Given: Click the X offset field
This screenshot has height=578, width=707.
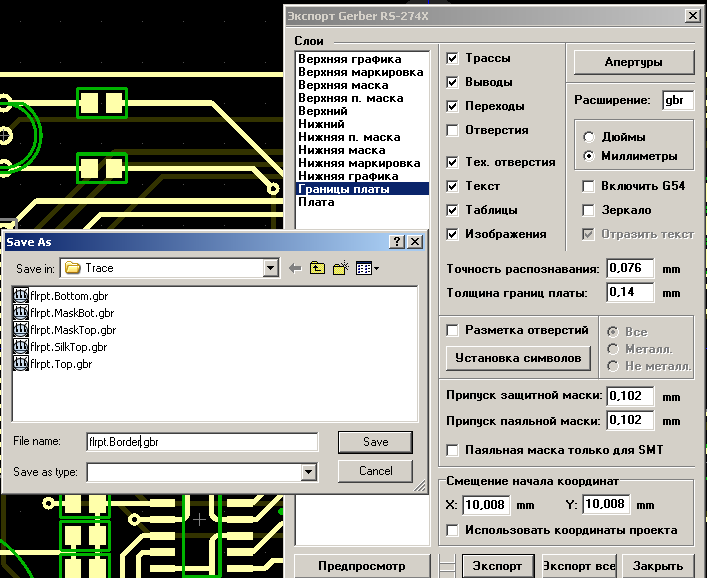Looking at the screenshot, I should pos(487,505).
